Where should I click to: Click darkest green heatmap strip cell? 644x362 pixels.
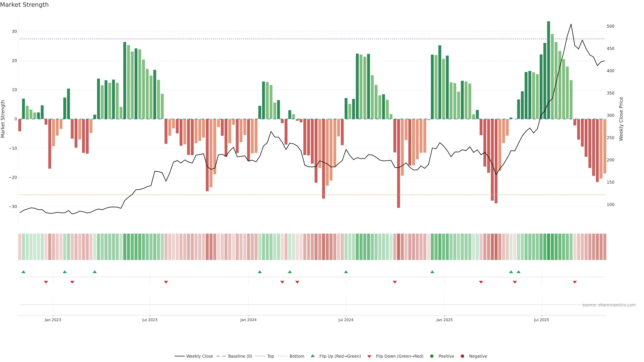(x=549, y=247)
